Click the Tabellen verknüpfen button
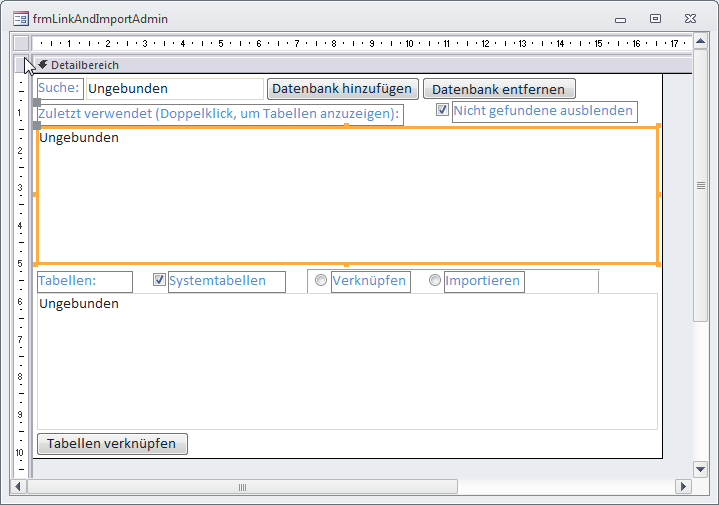 112,444
